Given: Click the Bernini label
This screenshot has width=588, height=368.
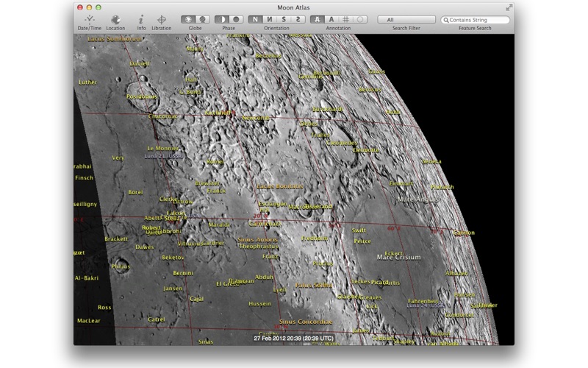Looking at the screenshot, I should 183,273.
